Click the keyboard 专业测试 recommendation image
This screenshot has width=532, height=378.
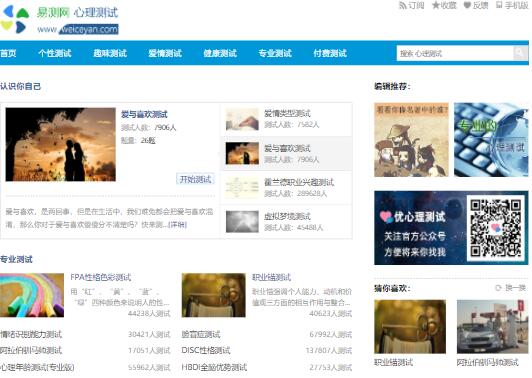[491, 140]
